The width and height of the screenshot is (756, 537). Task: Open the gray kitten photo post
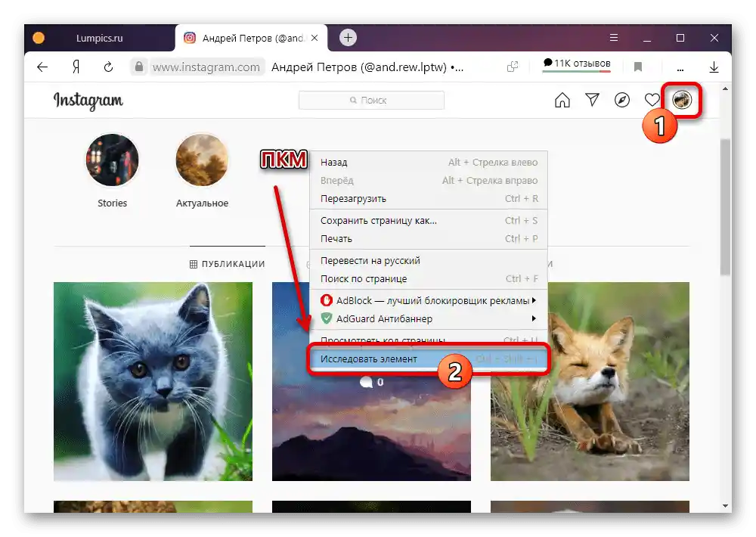pyautogui.click(x=153, y=381)
